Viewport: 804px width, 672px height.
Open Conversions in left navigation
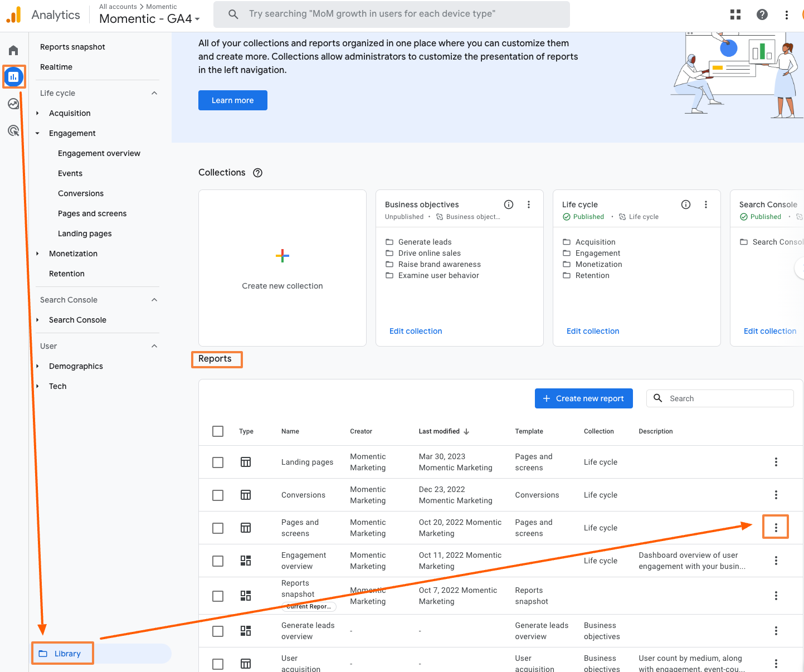81,193
